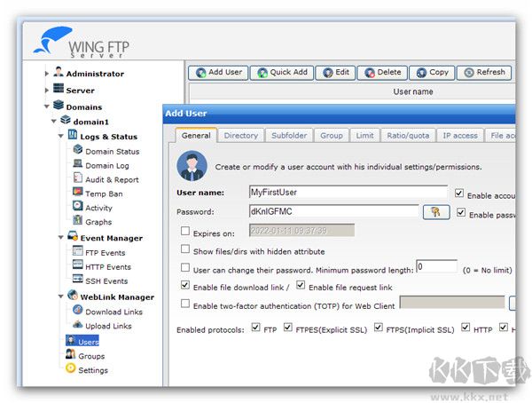Click the Download Links icon
The height and width of the screenshot is (403, 532).
[x=78, y=310]
